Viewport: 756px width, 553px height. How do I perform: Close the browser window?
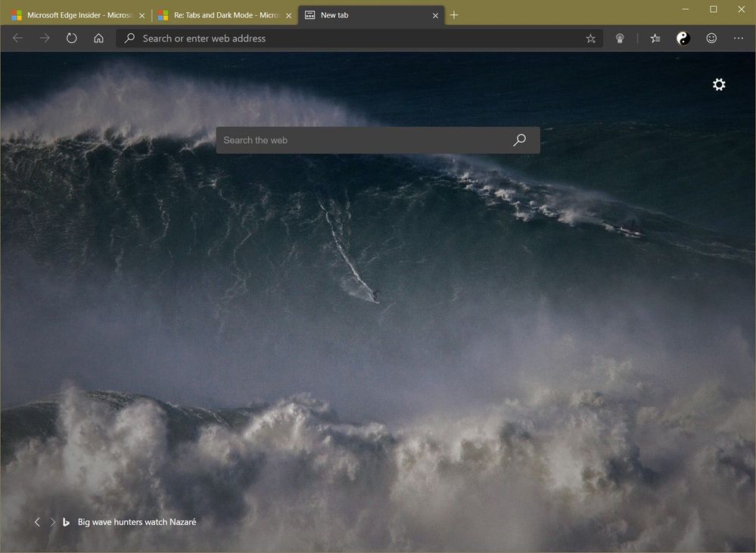(741, 9)
